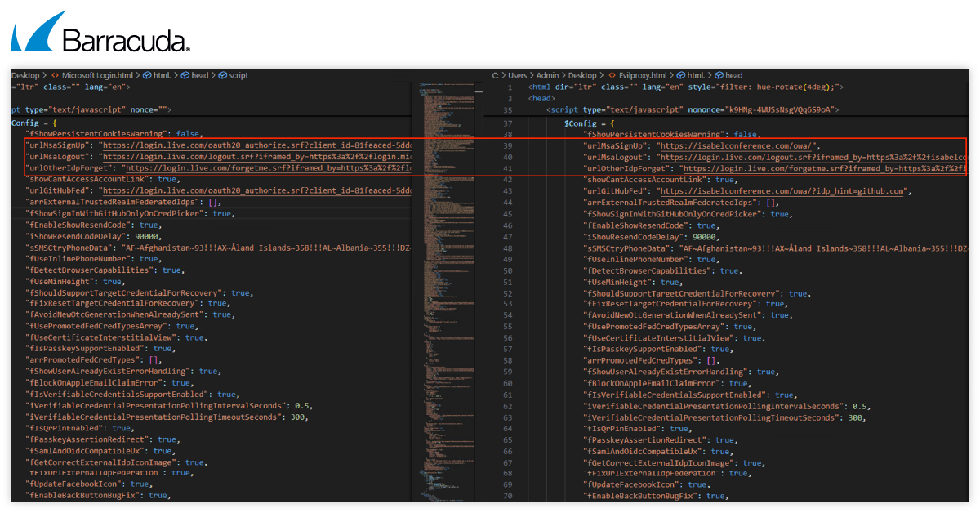This screenshot has width=980, height=513.
Task: Follow the urlGitHubFed isabelconference.com link
Action: [x=782, y=191]
